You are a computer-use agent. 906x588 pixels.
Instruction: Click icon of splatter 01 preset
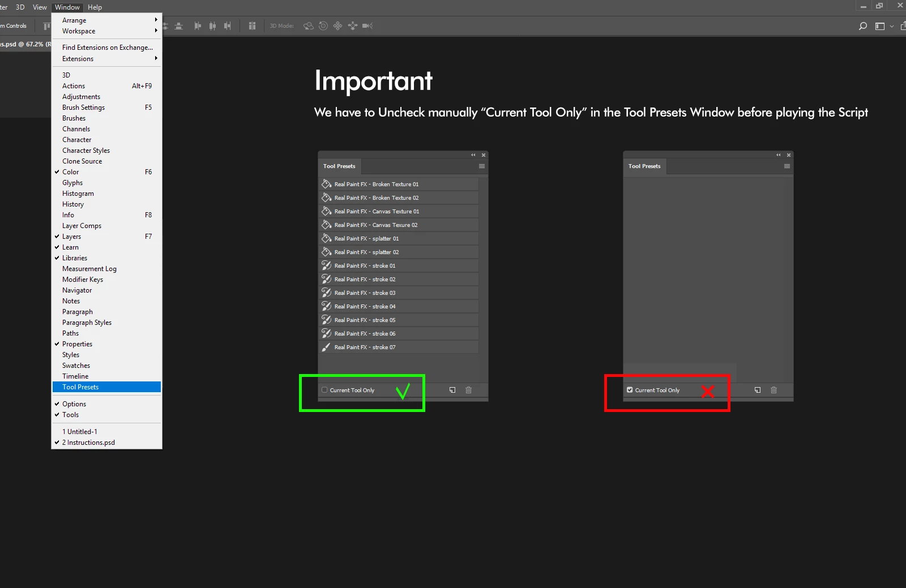pyautogui.click(x=326, y=238)
